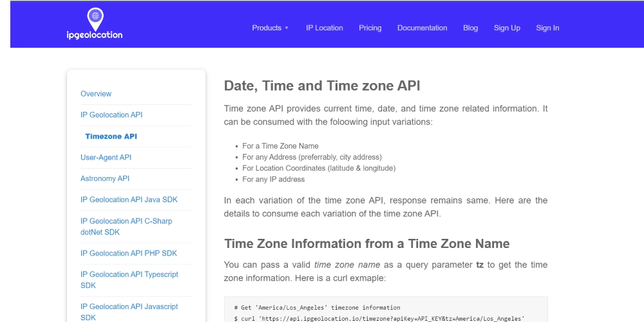Click Sign In in the header
The image size is (644, 322).
547,28
